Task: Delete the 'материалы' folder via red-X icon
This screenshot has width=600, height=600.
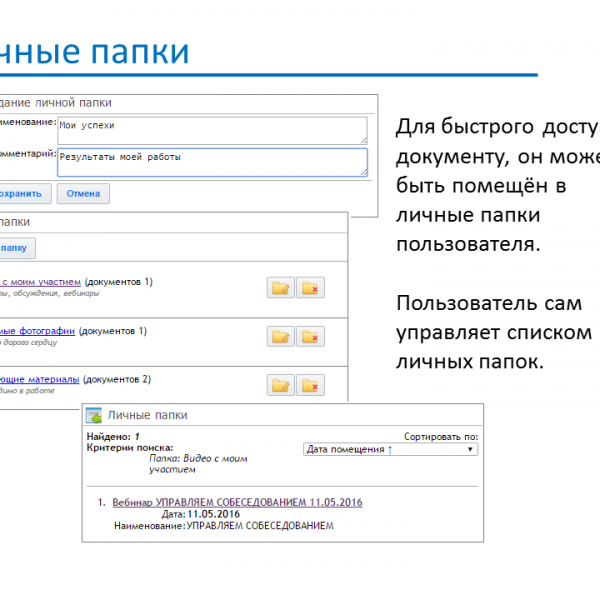Action: click(311, 385)
